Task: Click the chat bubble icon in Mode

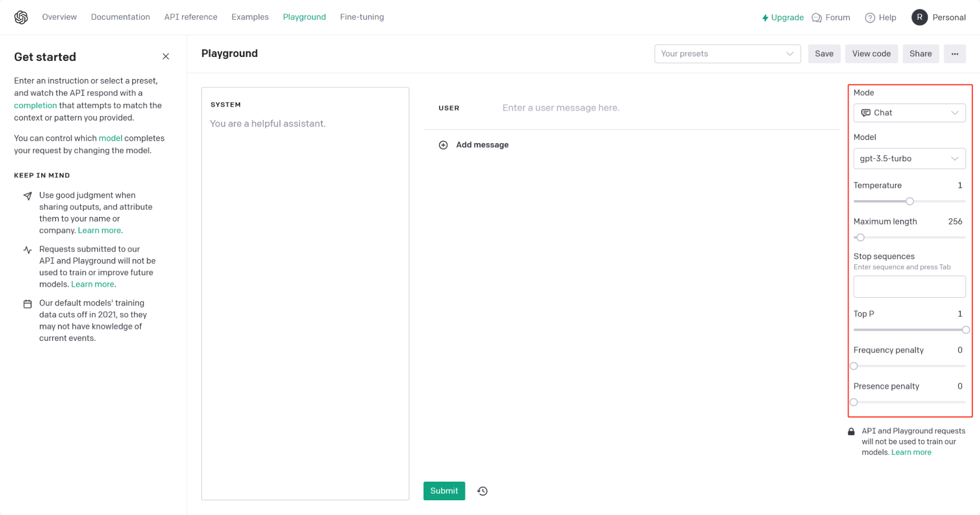Action: [x=866, y=113]
